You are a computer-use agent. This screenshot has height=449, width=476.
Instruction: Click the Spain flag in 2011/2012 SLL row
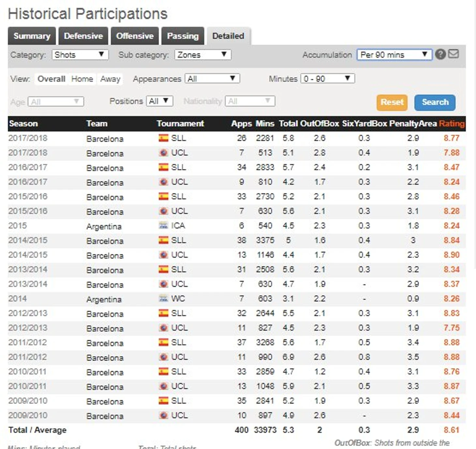pyautogui.click(x=163, y=342)
